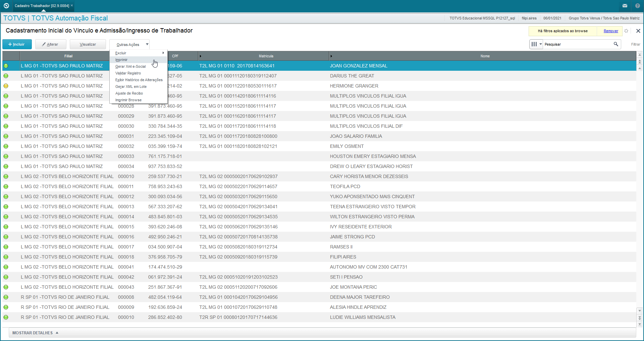Screen dimensions: 644x341
Task: Click the Remover filter link
Action: click(x=611, y=31)
